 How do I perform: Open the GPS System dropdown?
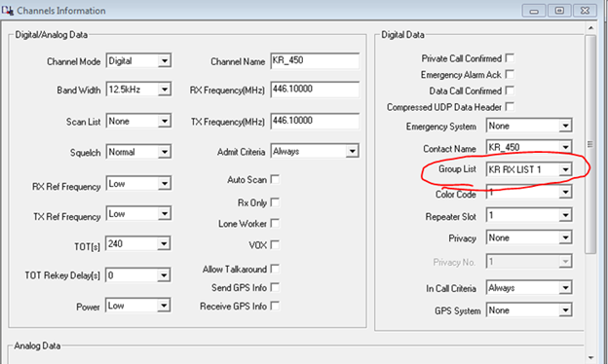[x=565, y=310]
